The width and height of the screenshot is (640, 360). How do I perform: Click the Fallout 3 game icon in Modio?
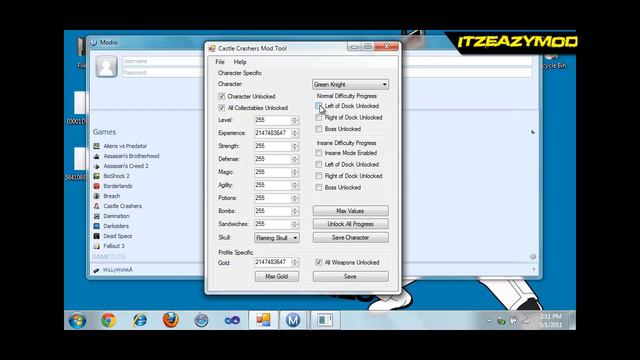pos(97,246)
